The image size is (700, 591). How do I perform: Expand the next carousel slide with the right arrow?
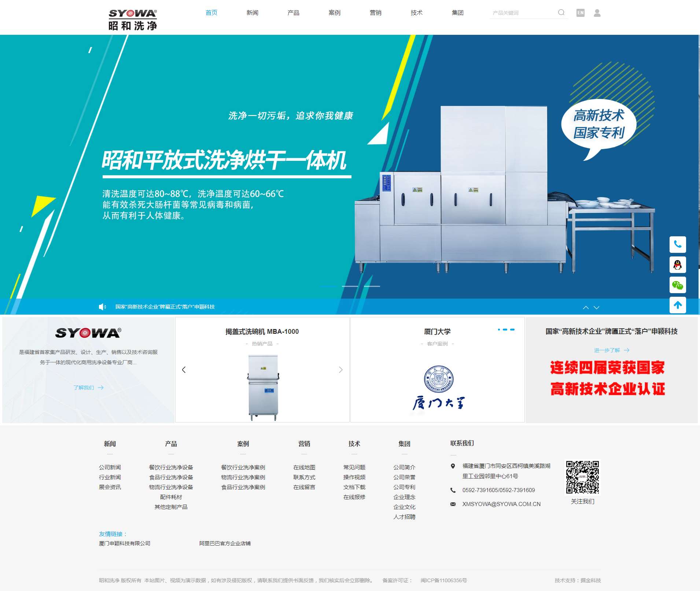click(x=340, y=370)
